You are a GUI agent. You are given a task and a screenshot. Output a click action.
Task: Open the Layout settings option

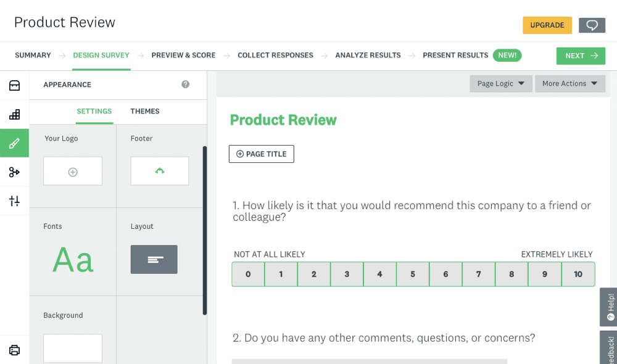(x=154, y=260)
